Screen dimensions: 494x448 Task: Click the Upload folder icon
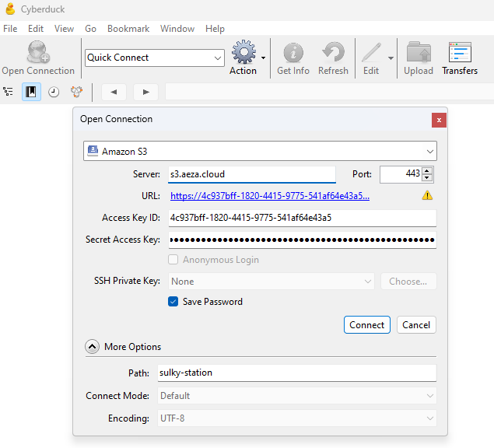(x=419, y=53)
